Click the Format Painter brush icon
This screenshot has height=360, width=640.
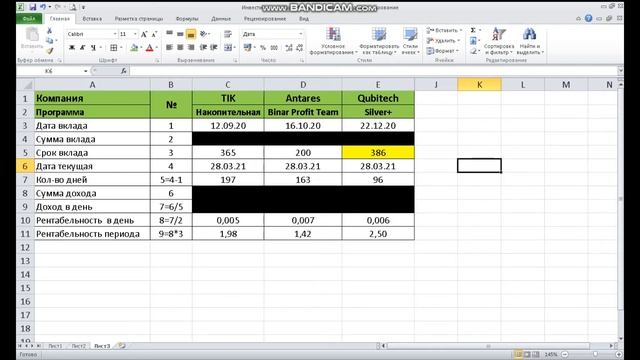pyautogui.click(x=49, y=51)
